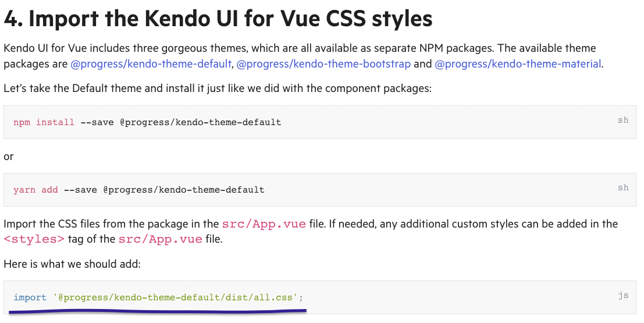The width and height of the screenshot is (644, 323).
Task: Click the 'js' label on the import code block
Action: (x=623, y=295)
